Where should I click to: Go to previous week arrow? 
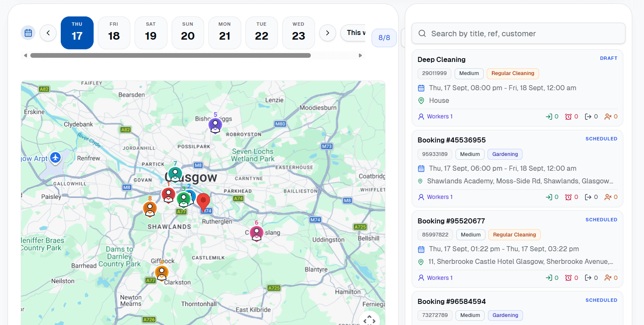point(48,33)
